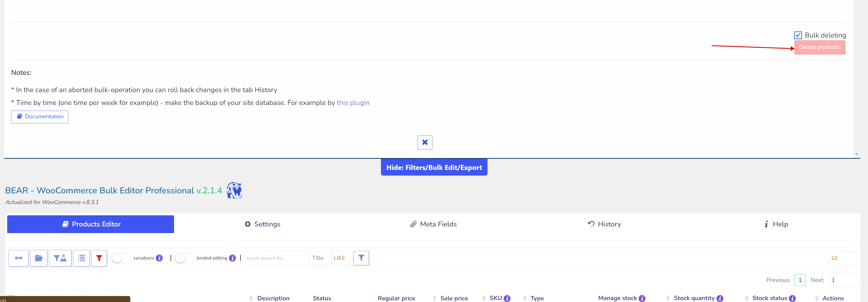Viewport: 868px width, 302px height.
Task: Open the per-page count dropdown showing 10
Action: [842, 258]
